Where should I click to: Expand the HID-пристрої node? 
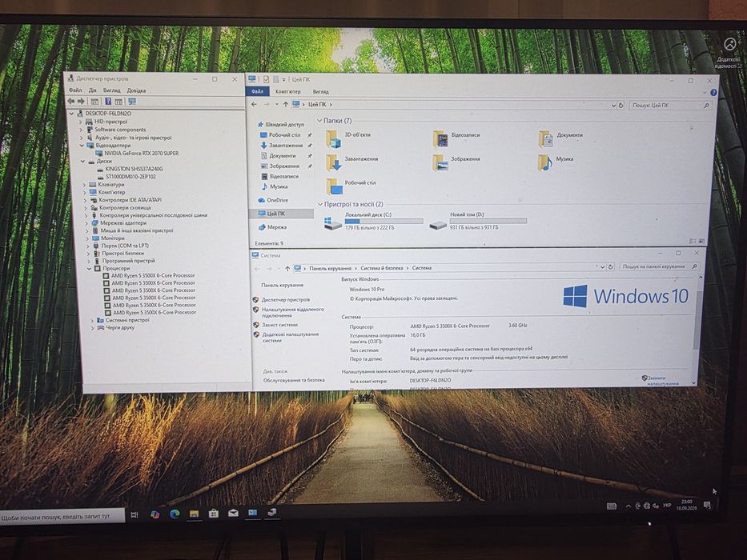click(80, 122)
